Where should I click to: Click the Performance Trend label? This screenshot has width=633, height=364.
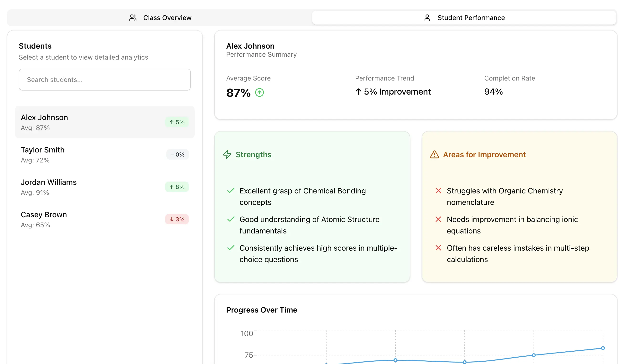pyautogui.click(x=384, y=78)
